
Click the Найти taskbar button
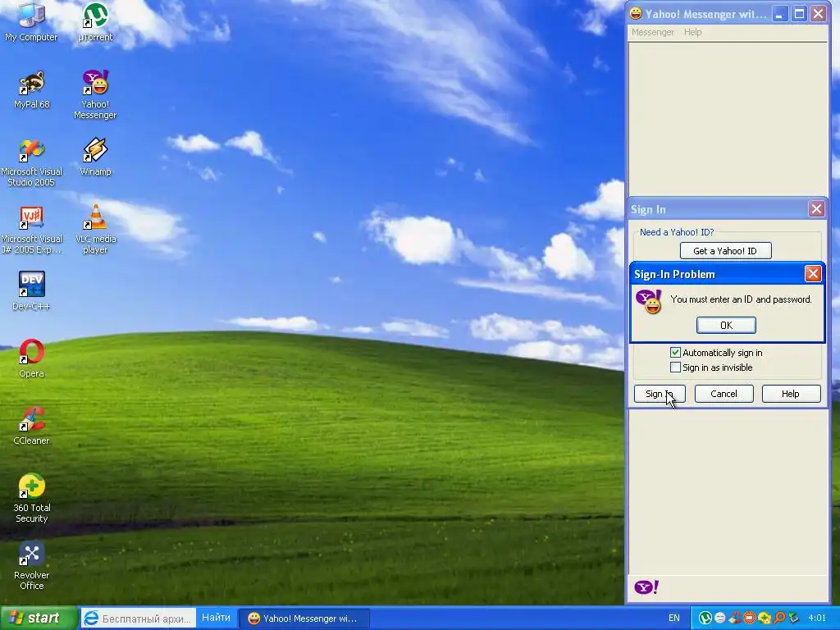click(x=217, y=618)
